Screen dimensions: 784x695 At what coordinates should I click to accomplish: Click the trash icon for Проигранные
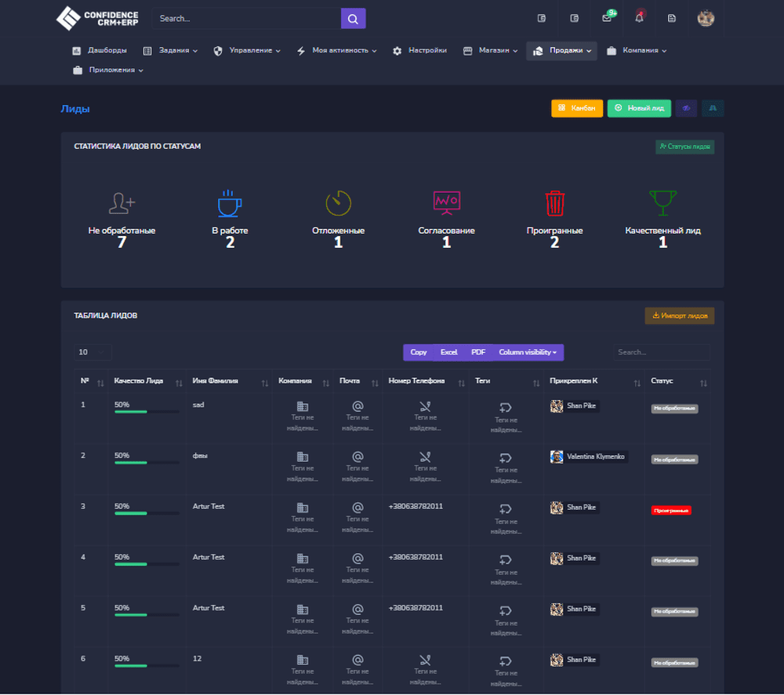coord(554,203)
